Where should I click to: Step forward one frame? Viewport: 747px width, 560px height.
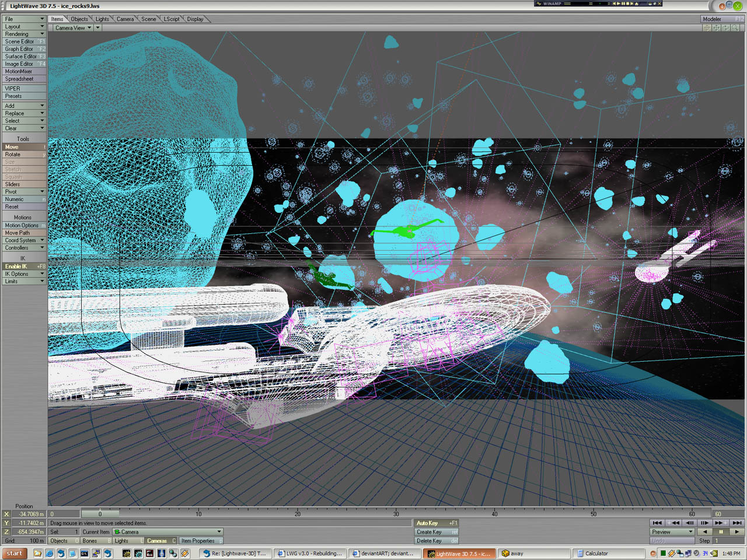click(705, 523)
